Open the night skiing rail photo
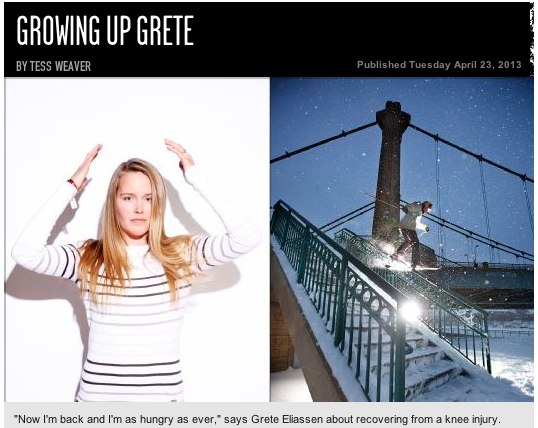Viewport: 538px width, 428px height. [402, 240]
